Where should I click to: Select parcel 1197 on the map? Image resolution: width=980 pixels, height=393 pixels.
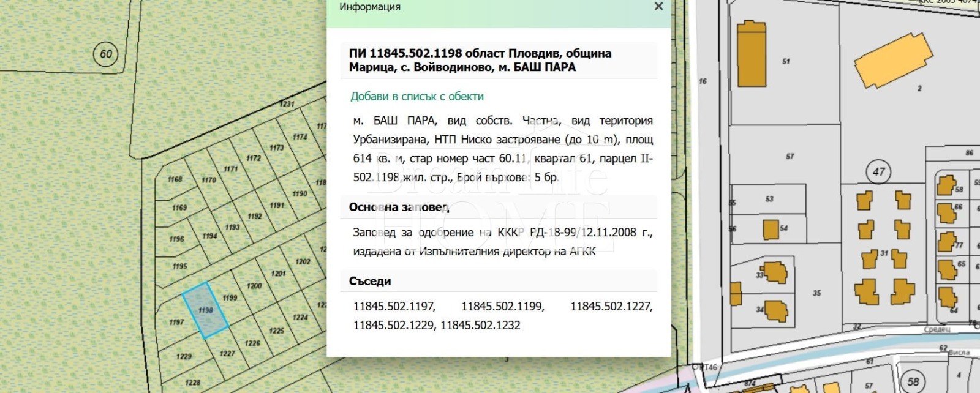coord(176,322)
